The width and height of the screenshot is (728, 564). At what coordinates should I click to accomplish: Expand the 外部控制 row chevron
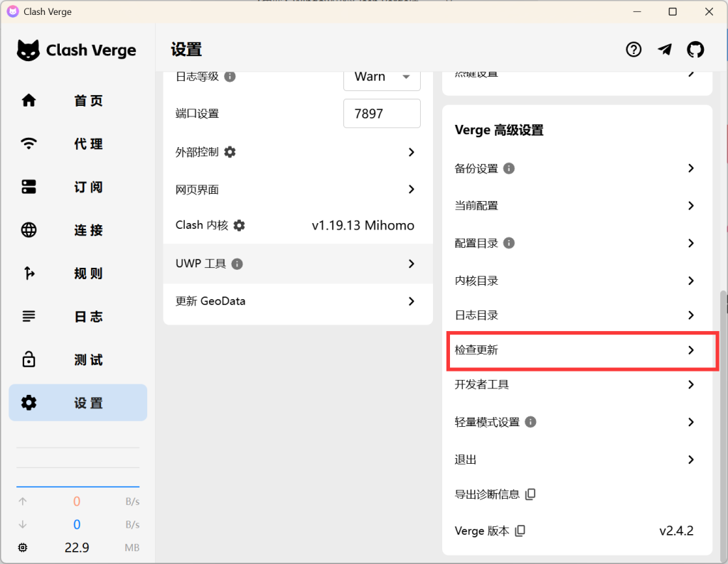point(411,152)
